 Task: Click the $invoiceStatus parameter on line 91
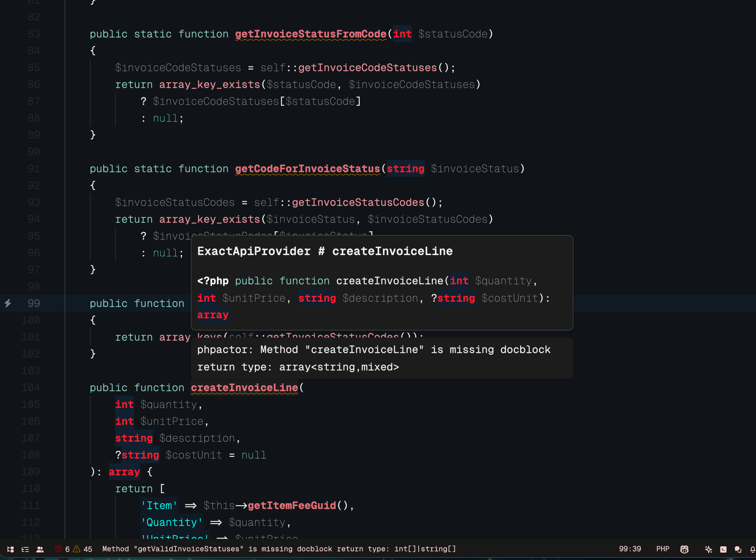click(x=475, y=169)
